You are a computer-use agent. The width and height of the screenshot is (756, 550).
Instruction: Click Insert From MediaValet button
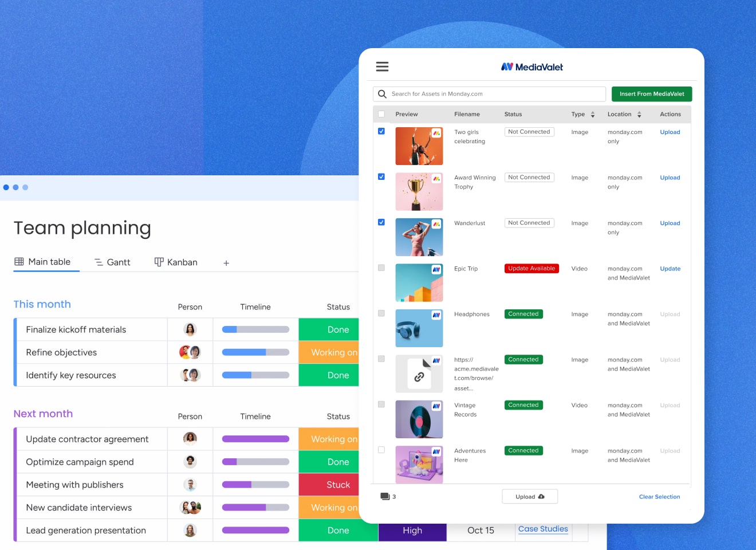(x=652, y=94)
